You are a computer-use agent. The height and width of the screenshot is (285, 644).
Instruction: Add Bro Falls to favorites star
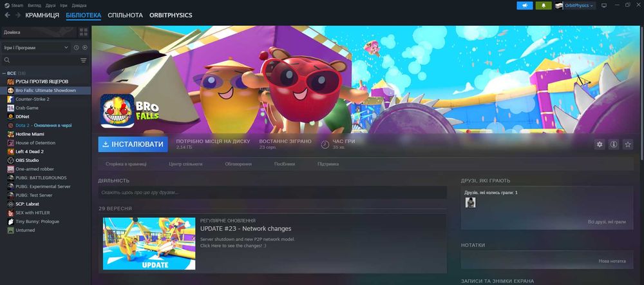point(627,144)
